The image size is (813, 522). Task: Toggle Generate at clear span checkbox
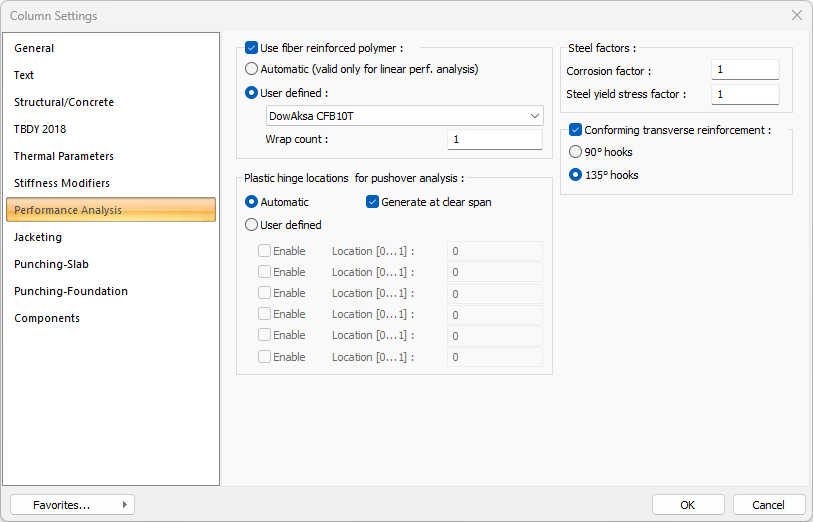pos(373,202)
